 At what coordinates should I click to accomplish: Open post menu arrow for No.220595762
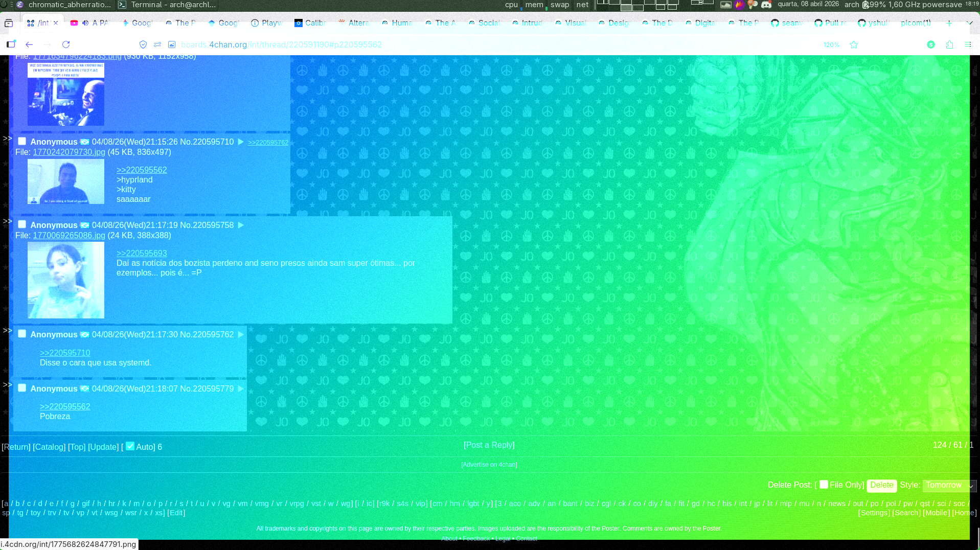241,334
